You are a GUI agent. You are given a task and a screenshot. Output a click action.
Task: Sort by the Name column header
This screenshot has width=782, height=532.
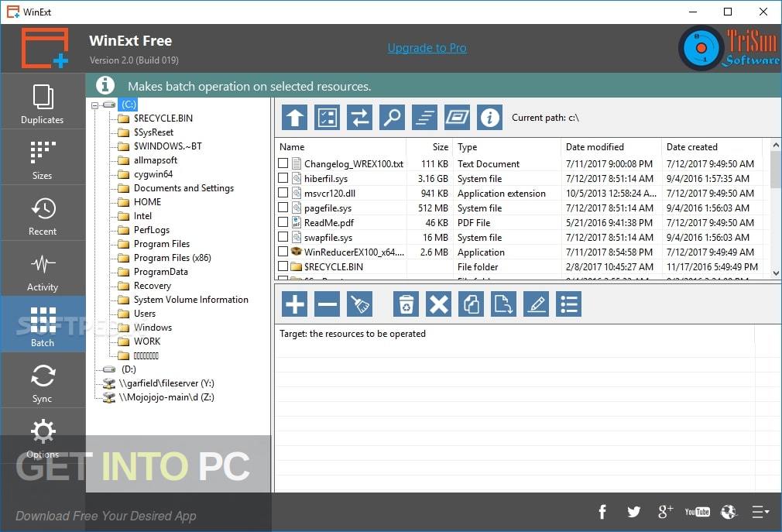coord(341,147)
